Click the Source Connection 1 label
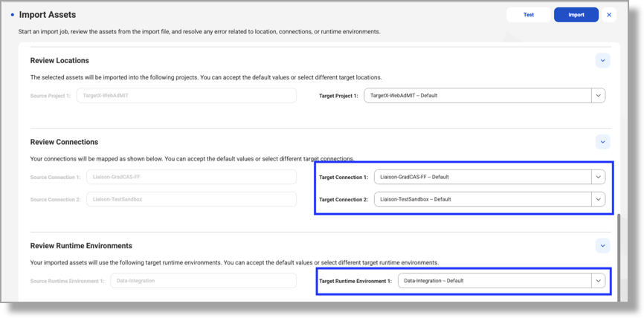The height and width of the screenshot is (318, 644). coord(56,178)
